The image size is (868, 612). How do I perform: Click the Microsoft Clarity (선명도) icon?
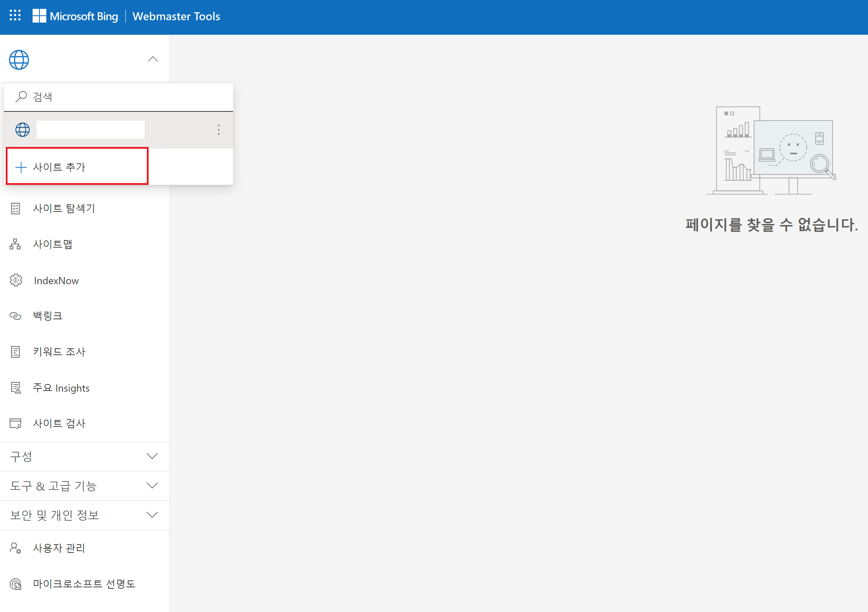pyautogui.click(x=15, y=584)
